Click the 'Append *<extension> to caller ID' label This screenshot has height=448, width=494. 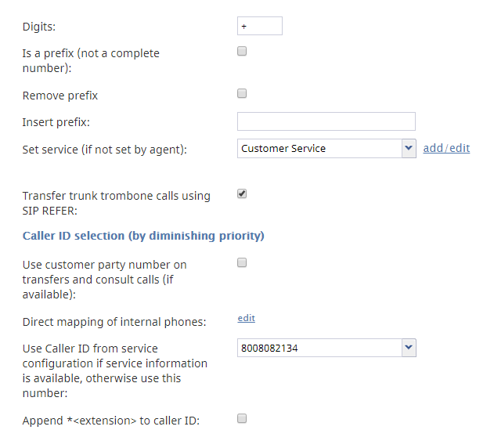[x=111, y=421]
